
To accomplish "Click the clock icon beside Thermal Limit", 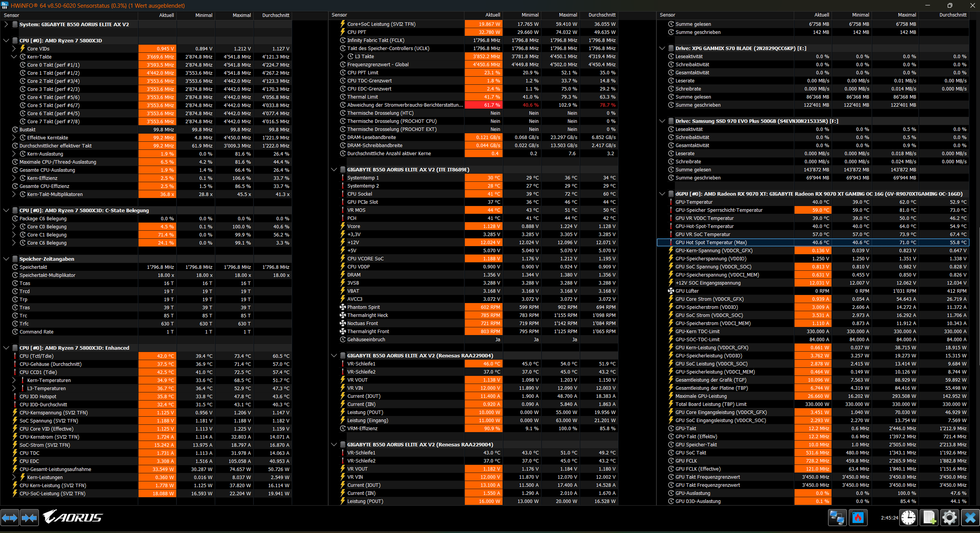I will (x=342, y=97).
